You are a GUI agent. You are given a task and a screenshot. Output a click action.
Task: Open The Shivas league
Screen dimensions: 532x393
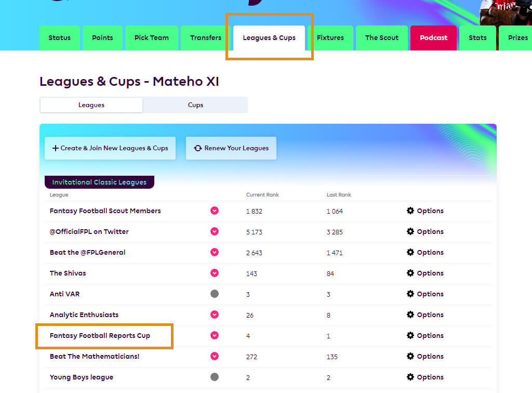[x=68, y=273]
